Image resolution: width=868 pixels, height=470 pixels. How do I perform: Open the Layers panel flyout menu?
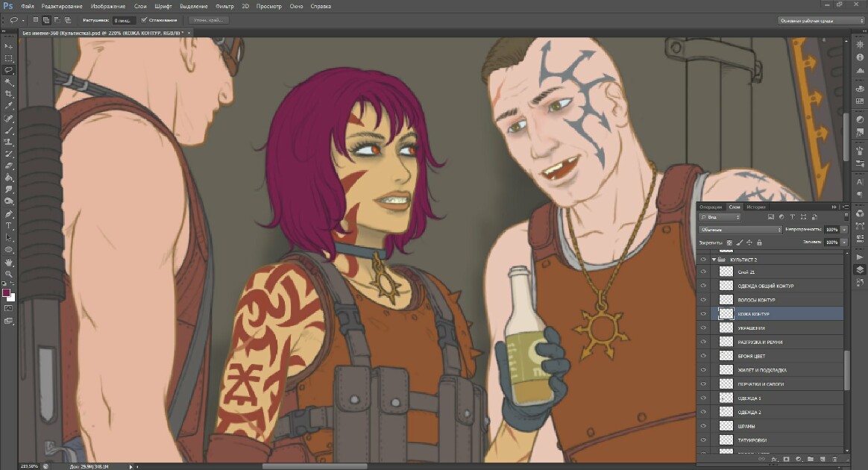845,207
